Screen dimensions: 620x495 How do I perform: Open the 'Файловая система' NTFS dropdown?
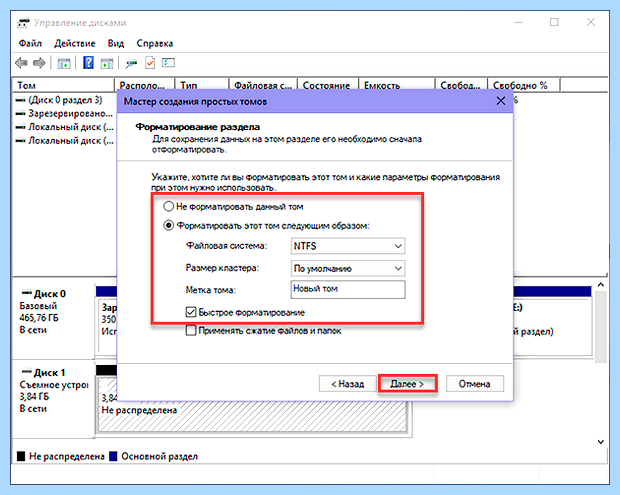[x=348, y=246]
